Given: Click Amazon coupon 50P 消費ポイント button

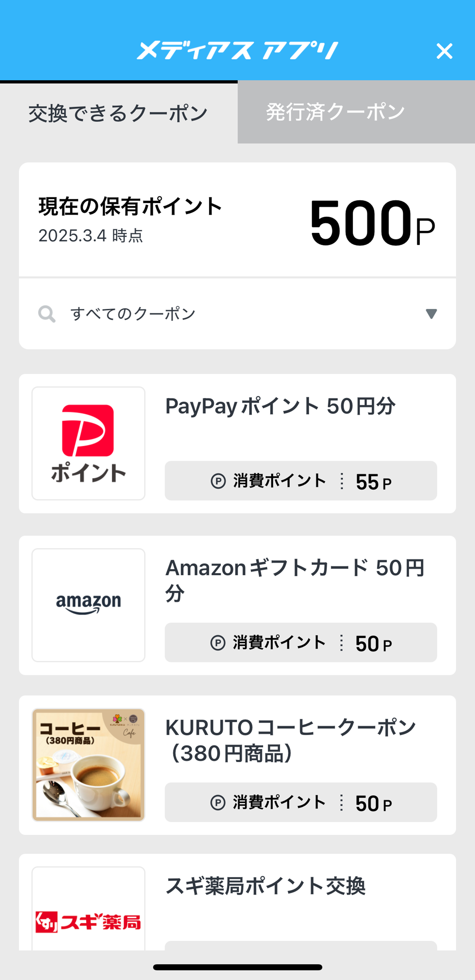Looking at the screenshot, I should 301,643.
